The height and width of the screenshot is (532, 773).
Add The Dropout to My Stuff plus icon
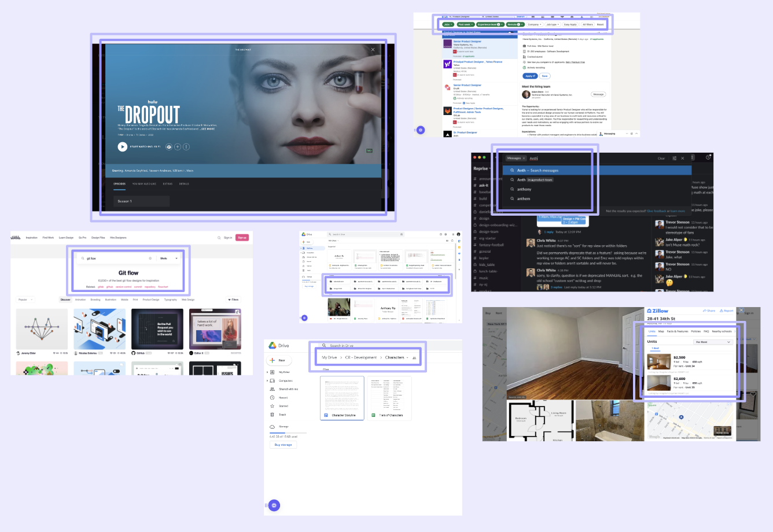pos(178,146)
